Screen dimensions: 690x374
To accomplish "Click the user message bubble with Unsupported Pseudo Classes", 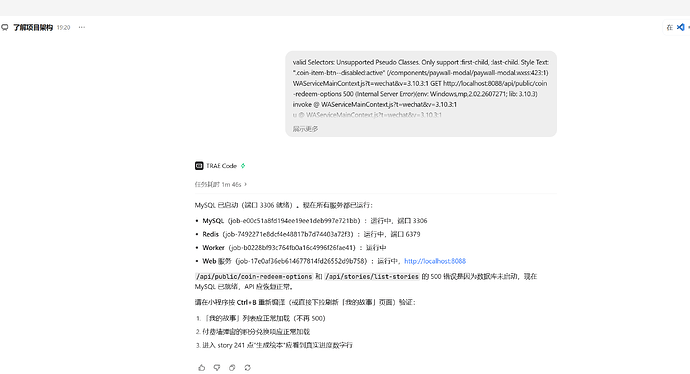I will [421, 94].
